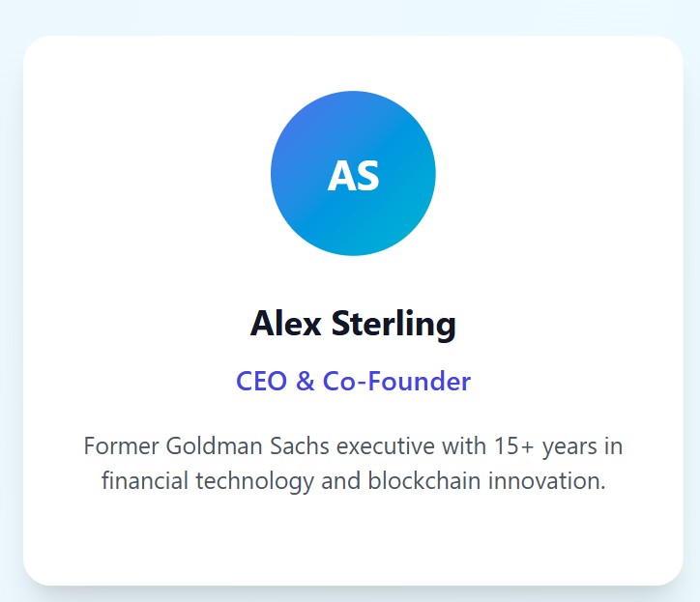700x602 pixels.
Task: Select the Alex Sterling name heading
Action: point(353,324)
